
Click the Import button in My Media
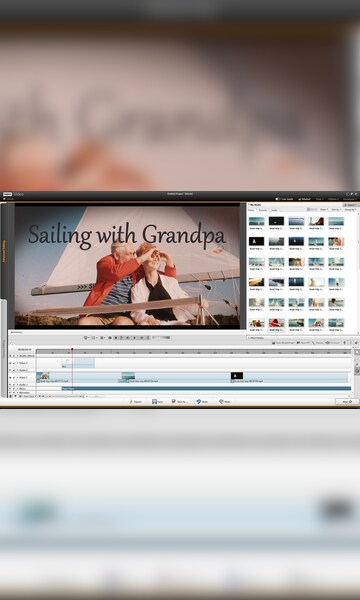pyautogui.click(x=351, y=205)
